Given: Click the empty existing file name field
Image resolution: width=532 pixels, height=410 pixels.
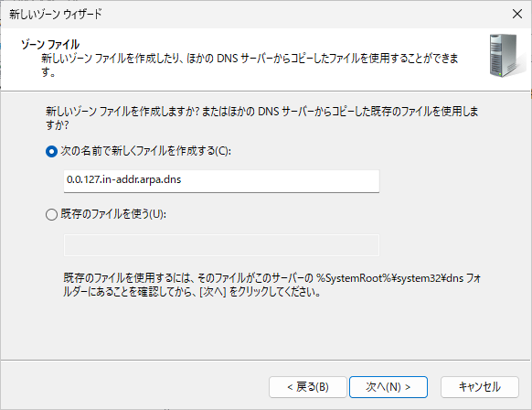Looking at the screenshot, I should click(221, 245).
